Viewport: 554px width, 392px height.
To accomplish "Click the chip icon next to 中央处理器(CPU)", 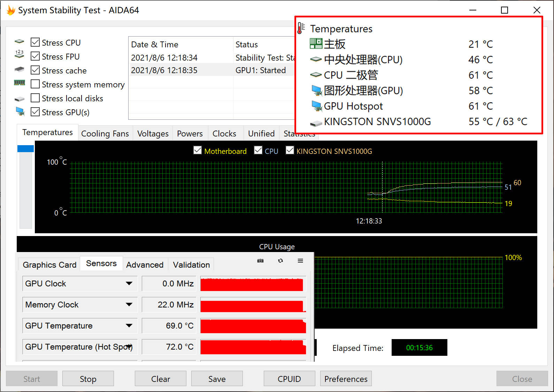I will tap(316, 59).
